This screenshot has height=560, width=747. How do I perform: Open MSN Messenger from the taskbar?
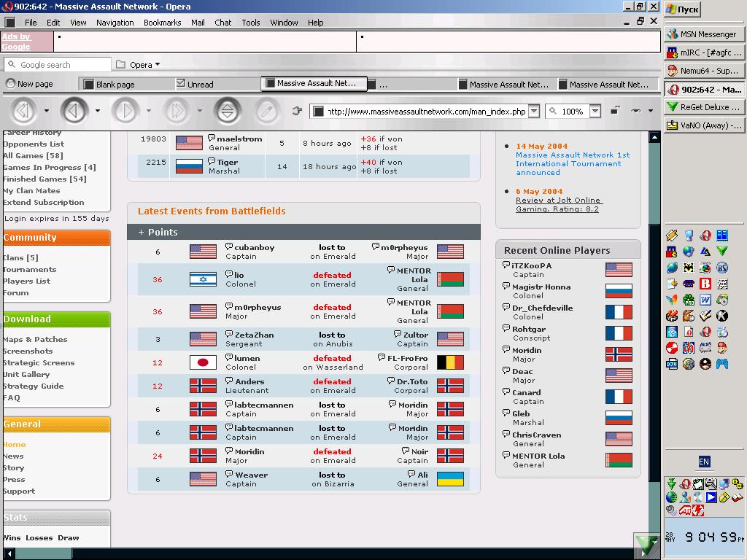(704, 34)
